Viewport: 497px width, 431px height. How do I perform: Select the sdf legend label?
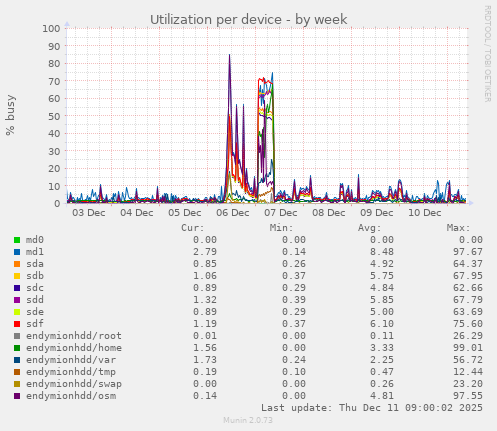pos(35,324)
